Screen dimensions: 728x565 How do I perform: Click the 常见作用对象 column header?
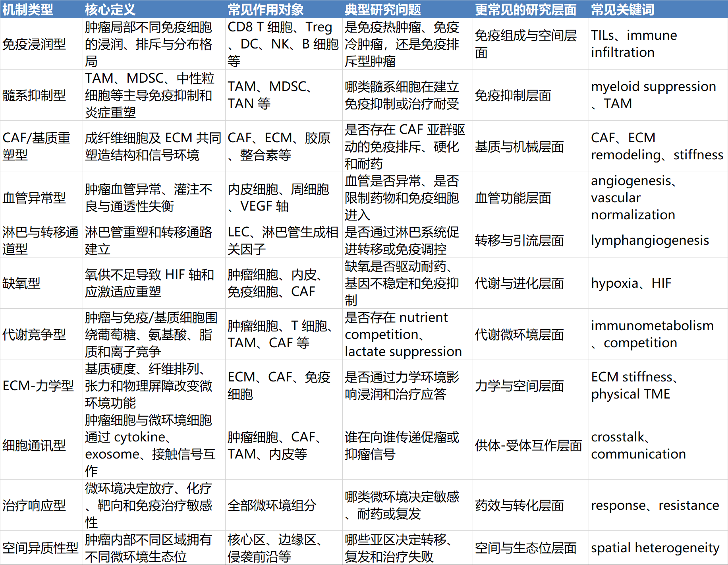tap(265, 10)
